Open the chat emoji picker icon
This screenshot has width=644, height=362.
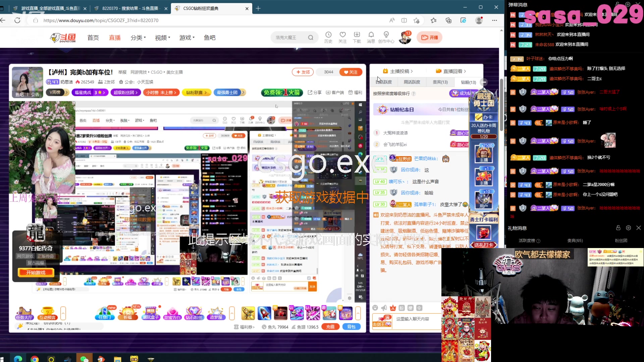click(375, 308)
